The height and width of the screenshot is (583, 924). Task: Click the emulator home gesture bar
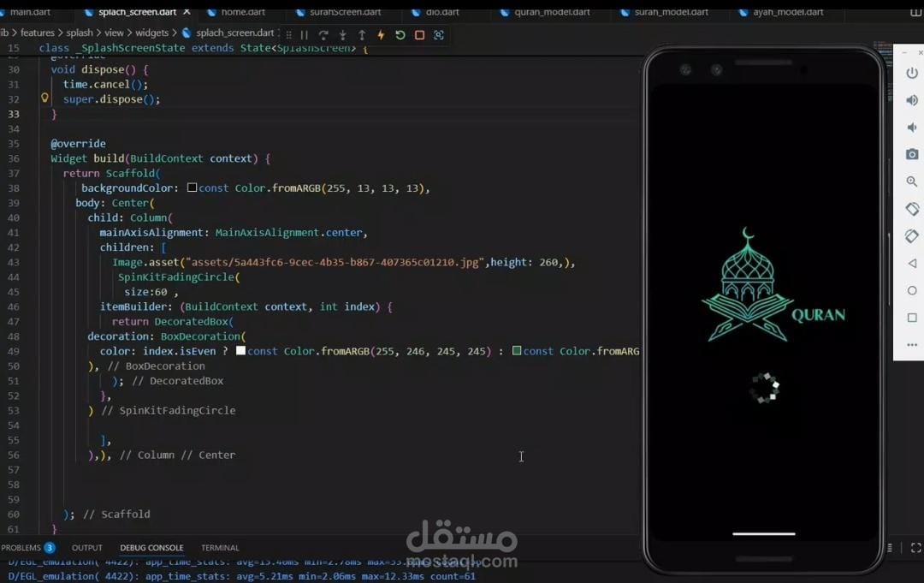click(764, 534)
